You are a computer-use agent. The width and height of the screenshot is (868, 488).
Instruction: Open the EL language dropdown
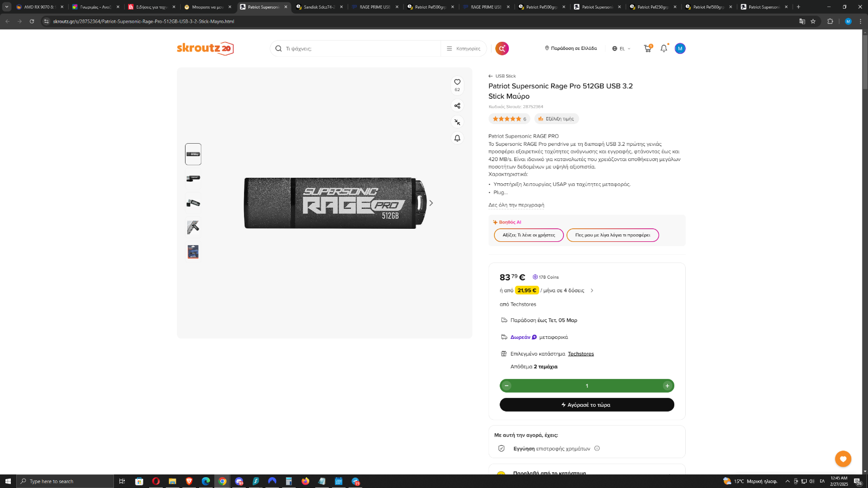click(x=622, y=48)
